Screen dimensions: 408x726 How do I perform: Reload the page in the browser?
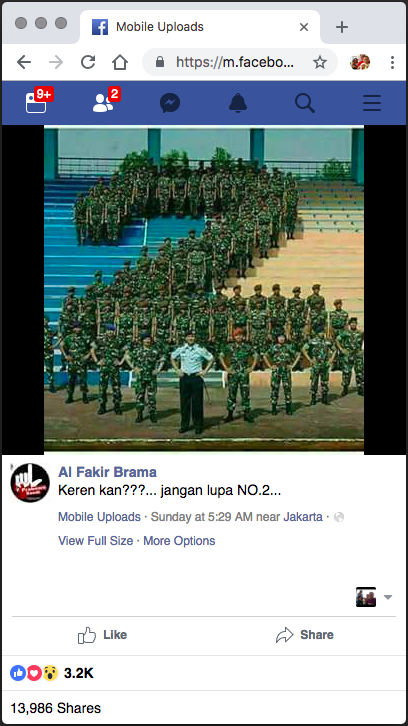pyautogui.click(x=88, y=62)
